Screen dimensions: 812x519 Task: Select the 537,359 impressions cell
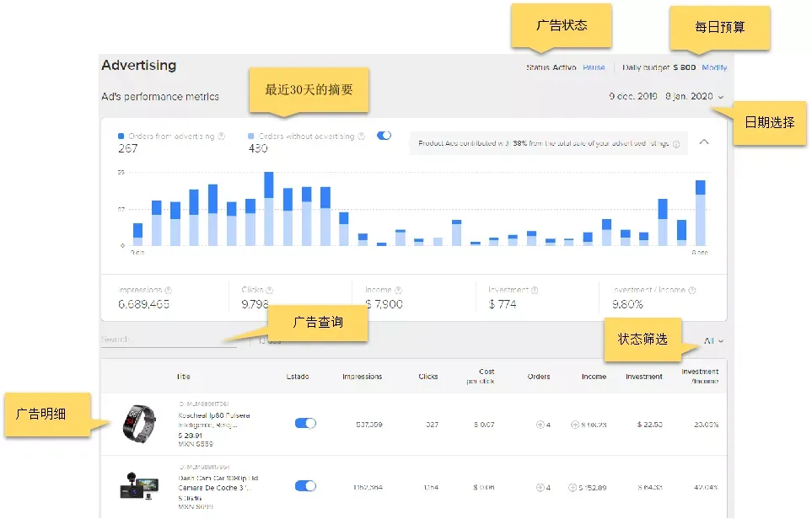coord(369,425)
